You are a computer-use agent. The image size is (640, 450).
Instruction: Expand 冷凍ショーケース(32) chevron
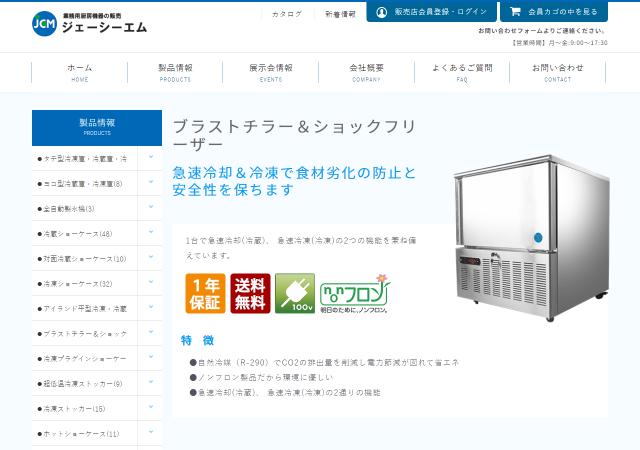pos(151,282)
